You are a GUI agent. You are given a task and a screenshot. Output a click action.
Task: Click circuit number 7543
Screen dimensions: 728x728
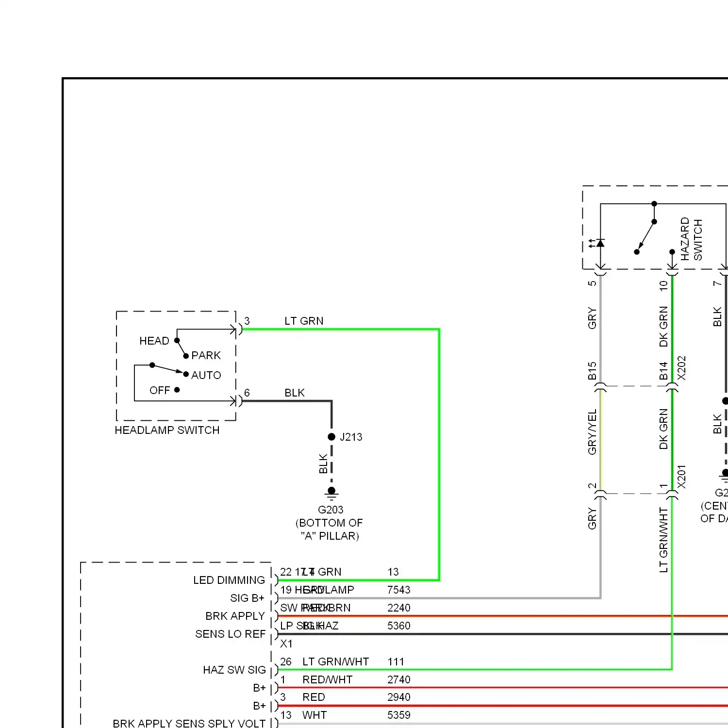[399, 590]
